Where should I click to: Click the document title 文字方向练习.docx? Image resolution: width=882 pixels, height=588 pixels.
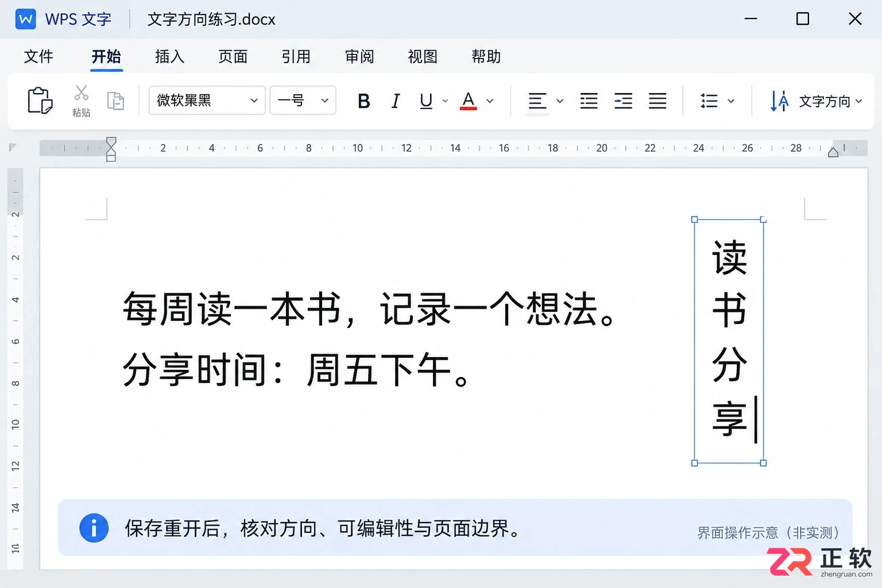point(211,20)
